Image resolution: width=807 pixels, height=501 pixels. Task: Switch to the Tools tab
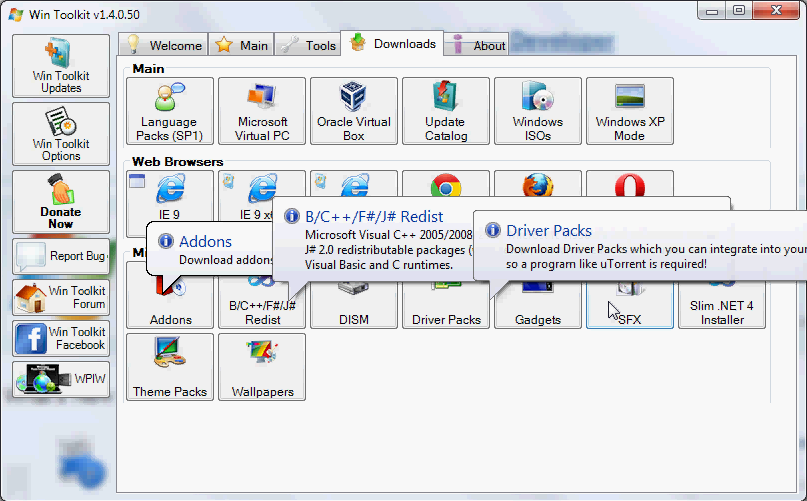(x=308, y=45)
